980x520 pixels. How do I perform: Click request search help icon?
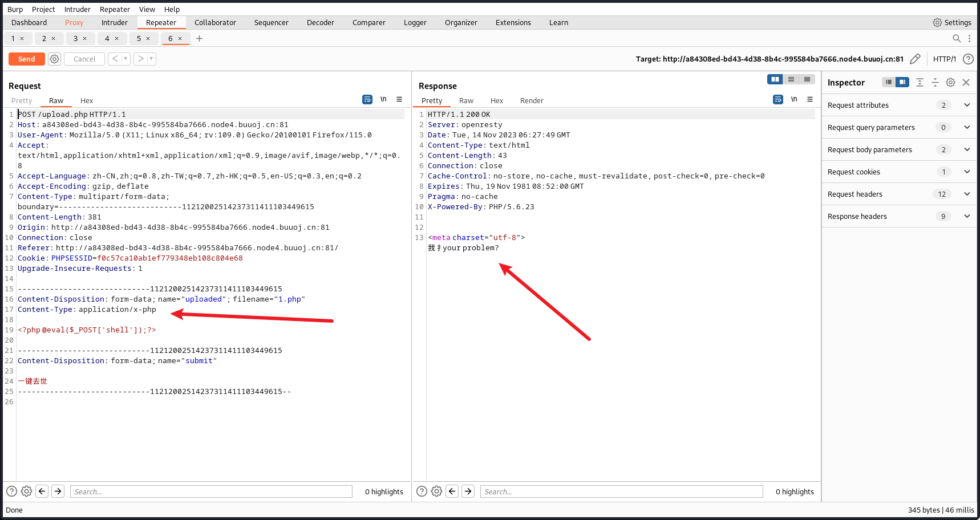coord(11,491)
